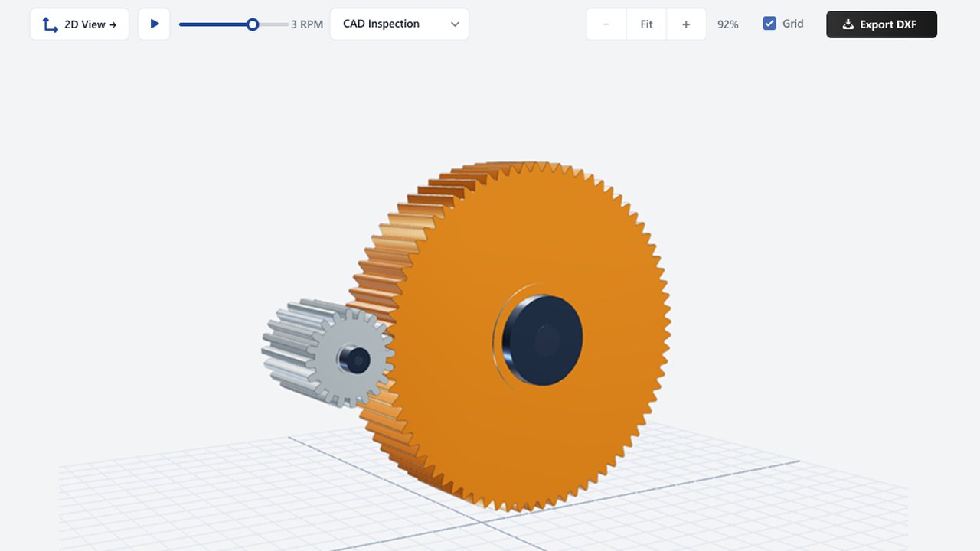Switch to 2D View
This screenshot has height=551, width=980.
click(x=80, y=24)
